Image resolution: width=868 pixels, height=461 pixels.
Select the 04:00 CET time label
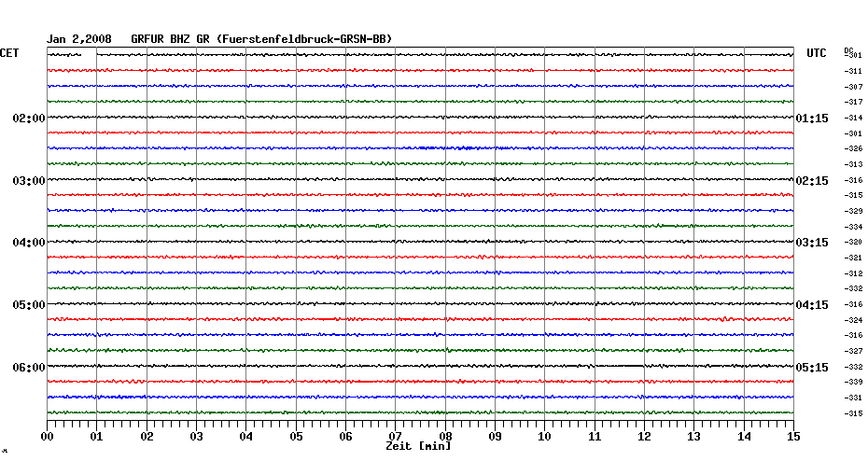pyautogui.click(x=29, y=243)
